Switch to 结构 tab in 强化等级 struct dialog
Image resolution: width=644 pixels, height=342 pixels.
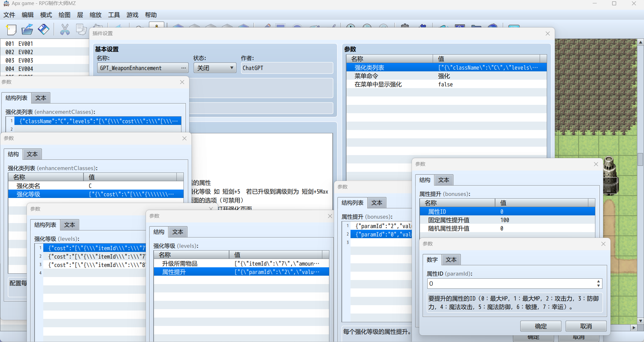(159, 232)
